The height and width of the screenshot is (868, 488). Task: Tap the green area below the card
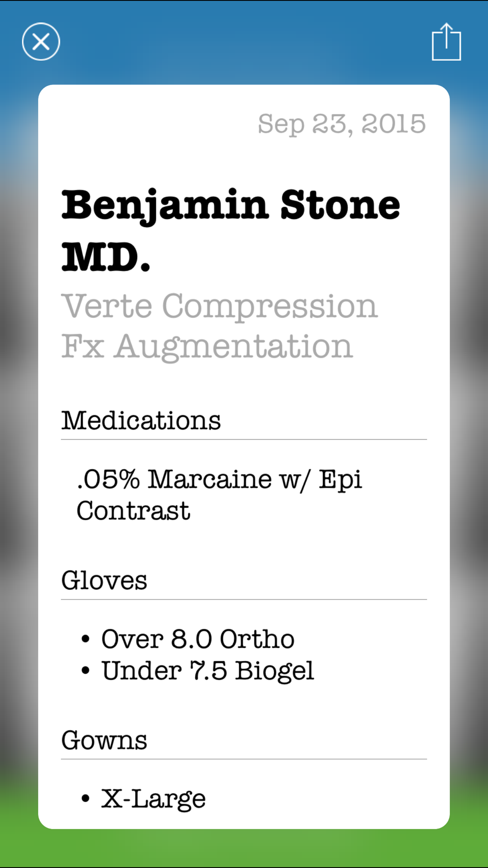click(244, 848)
